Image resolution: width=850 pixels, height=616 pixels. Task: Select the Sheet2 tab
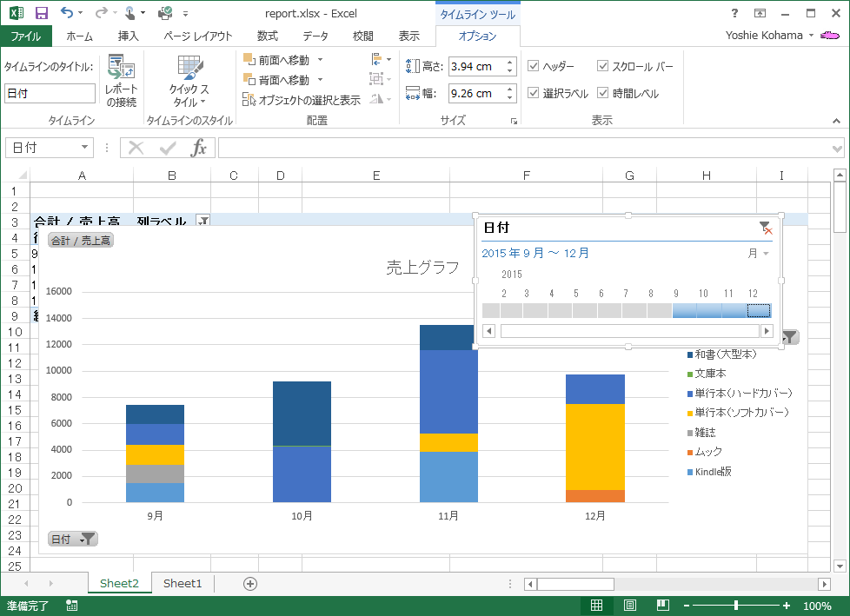pos(119,584)
